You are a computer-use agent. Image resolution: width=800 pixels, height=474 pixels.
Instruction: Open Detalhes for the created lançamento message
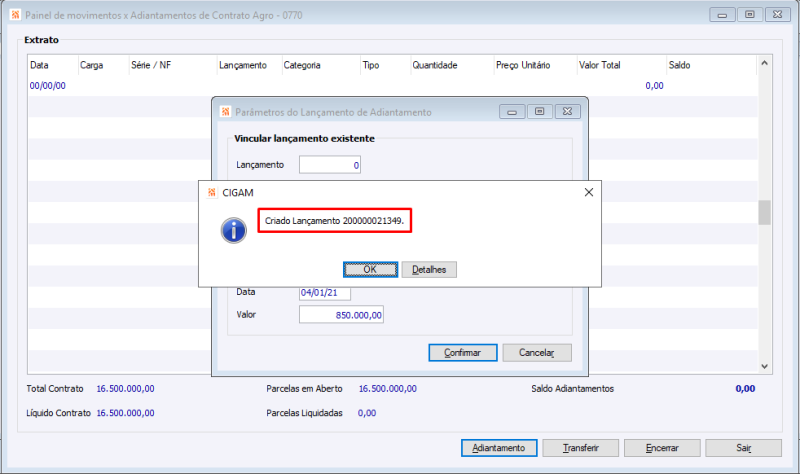[429, 269]
